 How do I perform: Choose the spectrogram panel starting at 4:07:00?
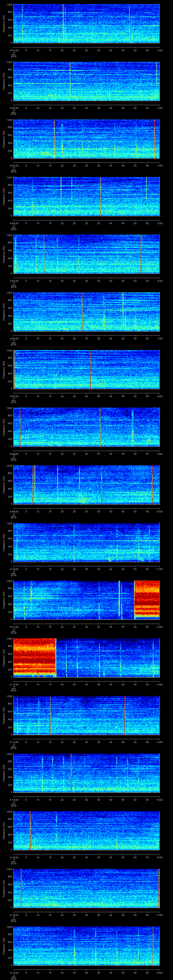click(86, 369)
